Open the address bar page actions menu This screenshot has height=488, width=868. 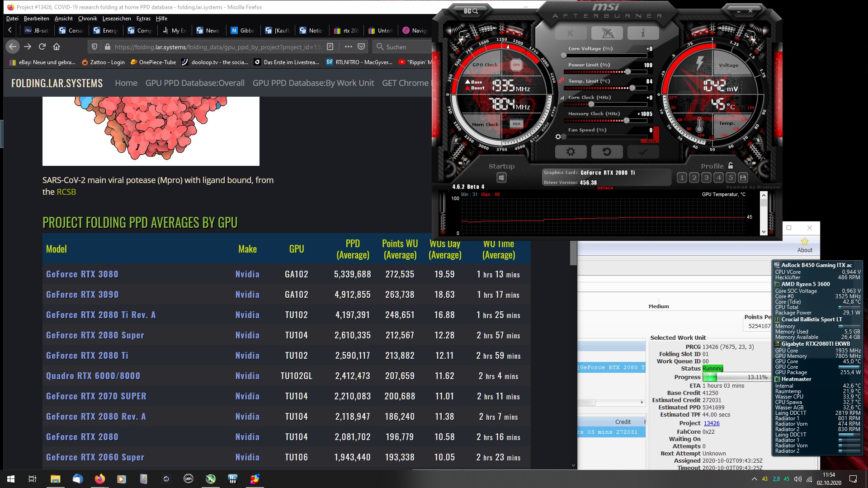[348, 47]
